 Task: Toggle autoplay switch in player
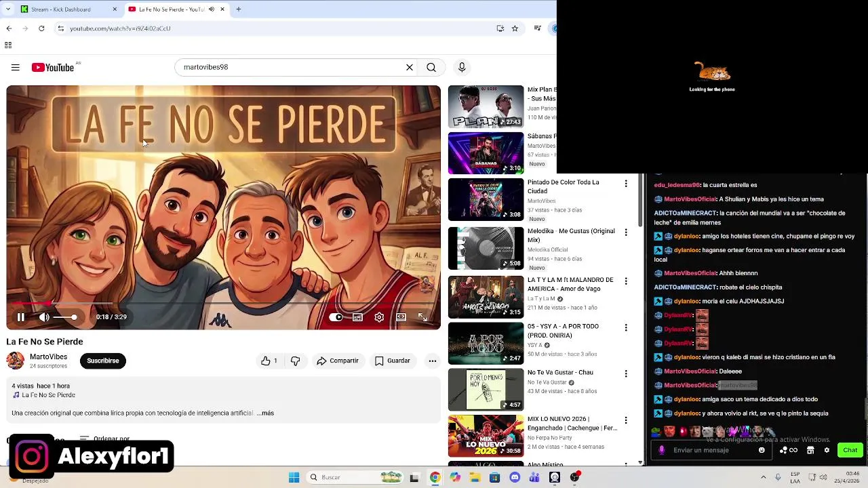(336, 317)
